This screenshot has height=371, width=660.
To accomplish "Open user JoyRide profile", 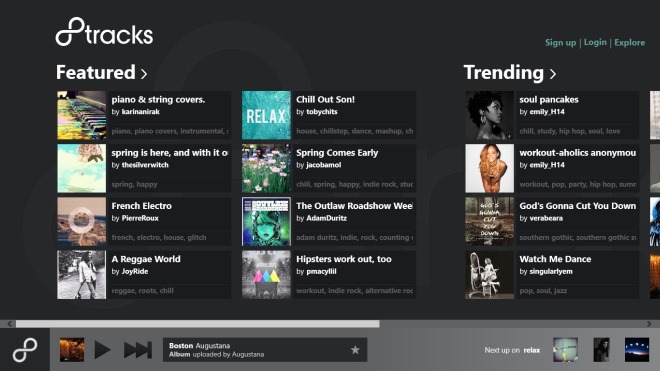I will click(x=135, y=271).
